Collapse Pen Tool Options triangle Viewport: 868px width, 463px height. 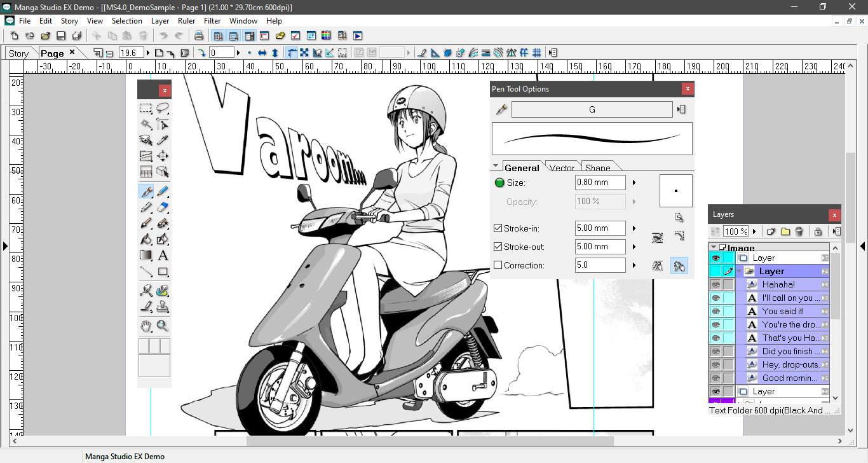coord(496,167)
